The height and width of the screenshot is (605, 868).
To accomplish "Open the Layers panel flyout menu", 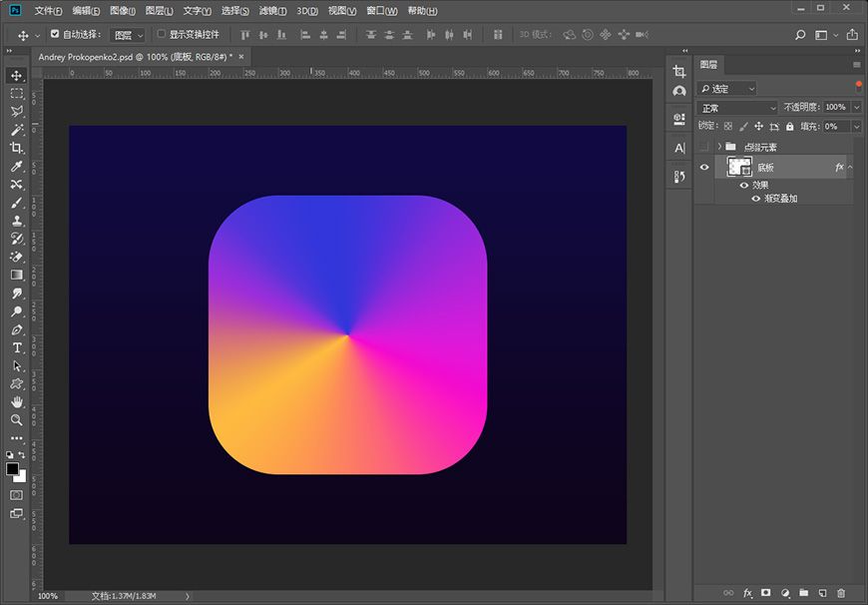I will point(857,65).
